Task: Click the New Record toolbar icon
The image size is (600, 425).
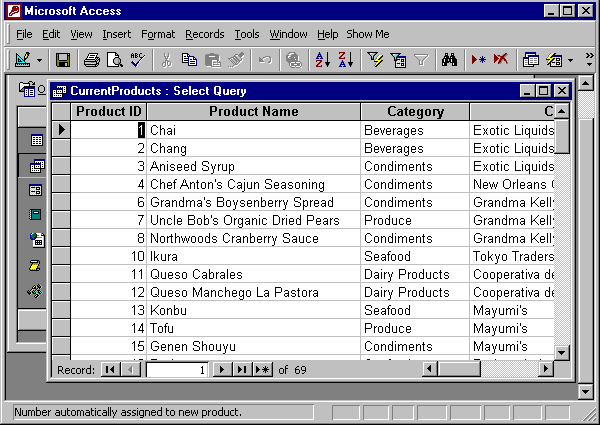Action: tap(478, 60)
